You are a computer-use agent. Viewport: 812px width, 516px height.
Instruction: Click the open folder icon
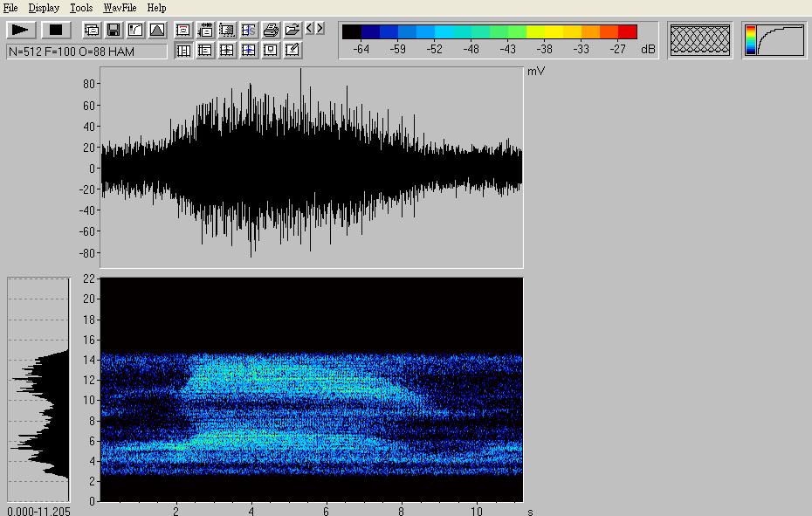(x=292, y=30)
